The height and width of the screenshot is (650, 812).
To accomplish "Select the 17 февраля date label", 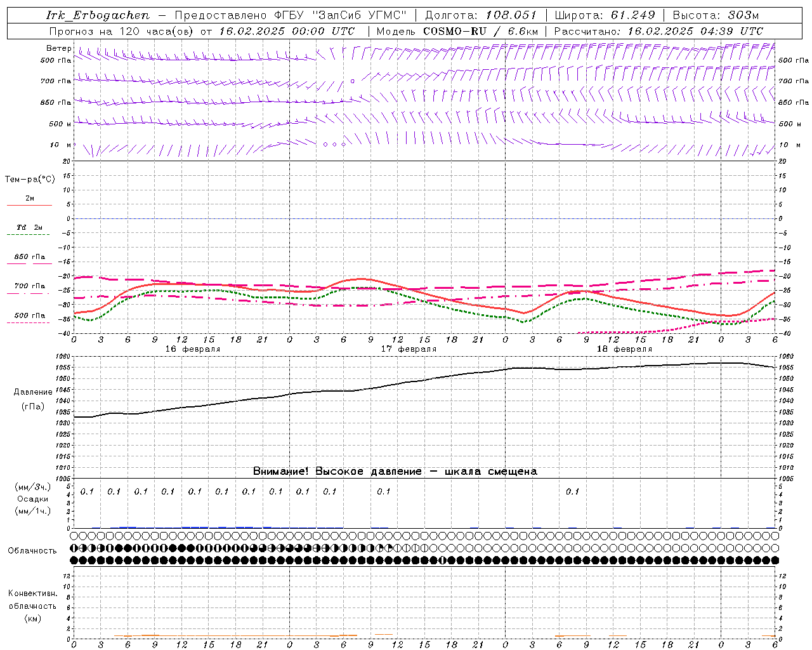I will [x=409, y=349].
